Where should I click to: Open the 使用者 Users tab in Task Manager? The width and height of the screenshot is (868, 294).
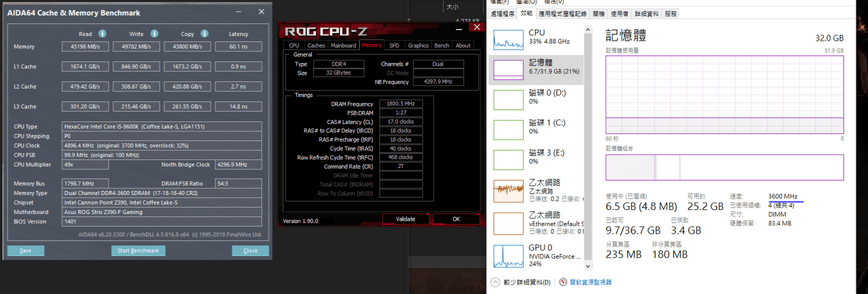coord(619,13)
